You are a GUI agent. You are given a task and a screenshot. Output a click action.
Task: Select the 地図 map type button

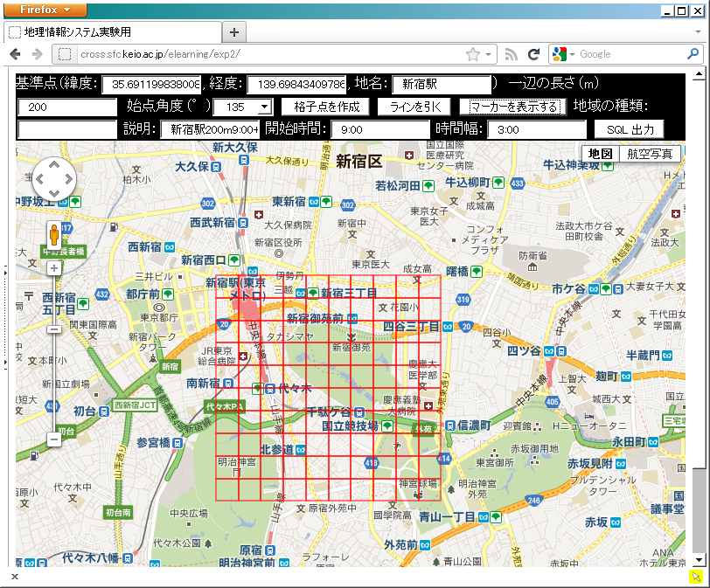600,154
